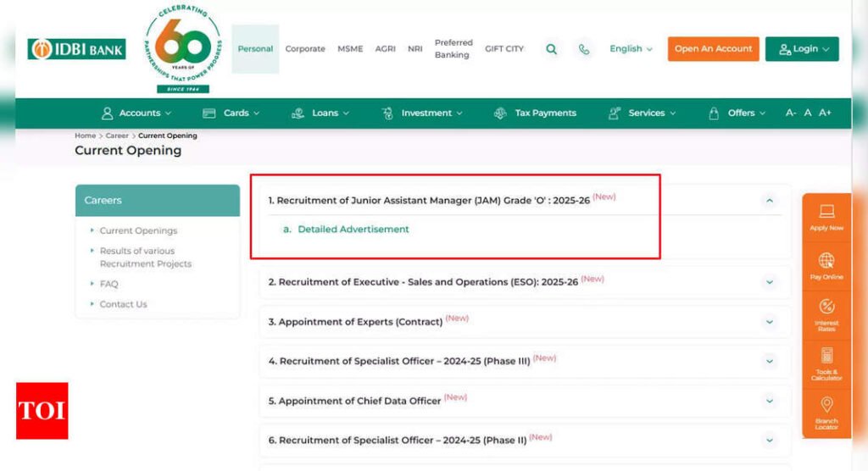
Task: Open the Detailed Advertisement link
Action: pyautogui.click(x=353, y=229)
